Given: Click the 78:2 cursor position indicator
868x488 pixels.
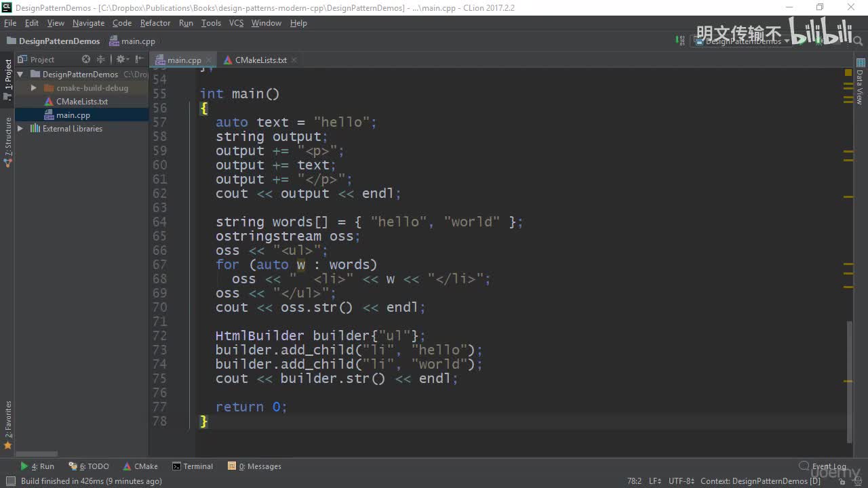Looking at the screenshot, I should 634,481.
